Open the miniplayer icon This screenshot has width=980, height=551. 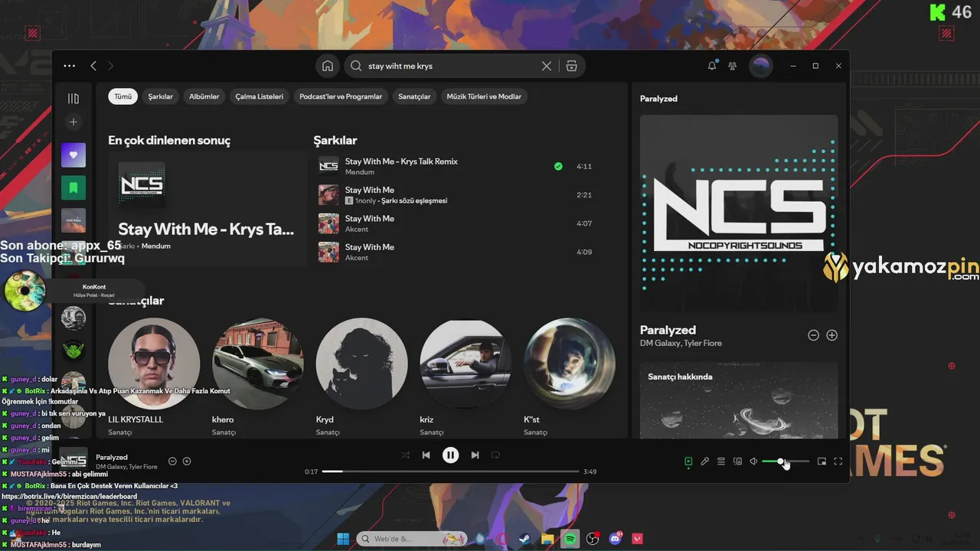tap(822, 461)
